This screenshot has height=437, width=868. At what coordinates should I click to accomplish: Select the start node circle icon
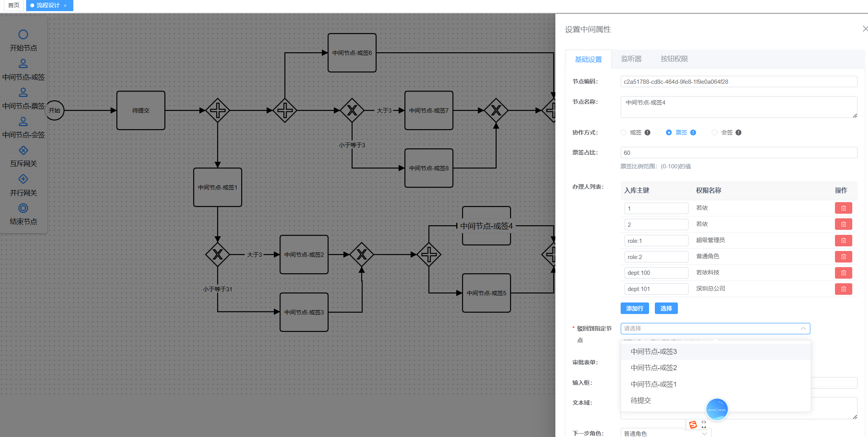click(x=23, y=35)
